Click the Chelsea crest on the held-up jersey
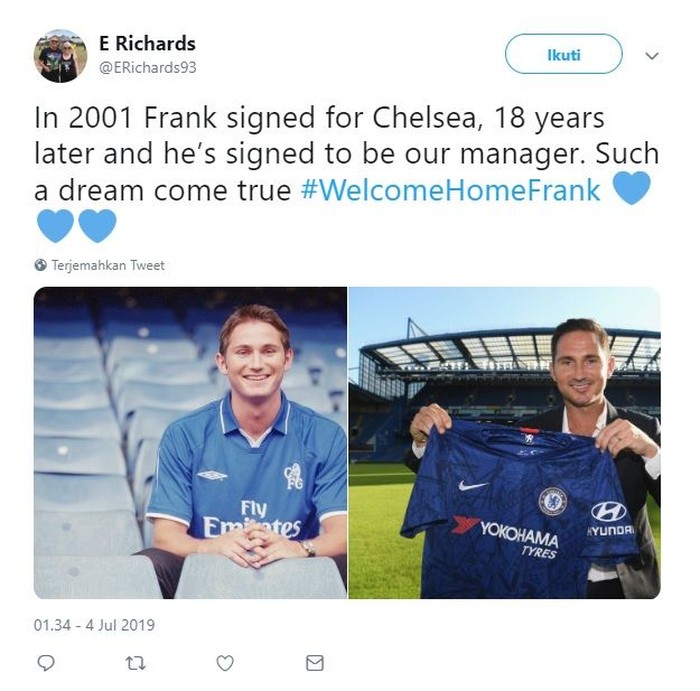This screenshot has width=700, height=691. point(552,500)
